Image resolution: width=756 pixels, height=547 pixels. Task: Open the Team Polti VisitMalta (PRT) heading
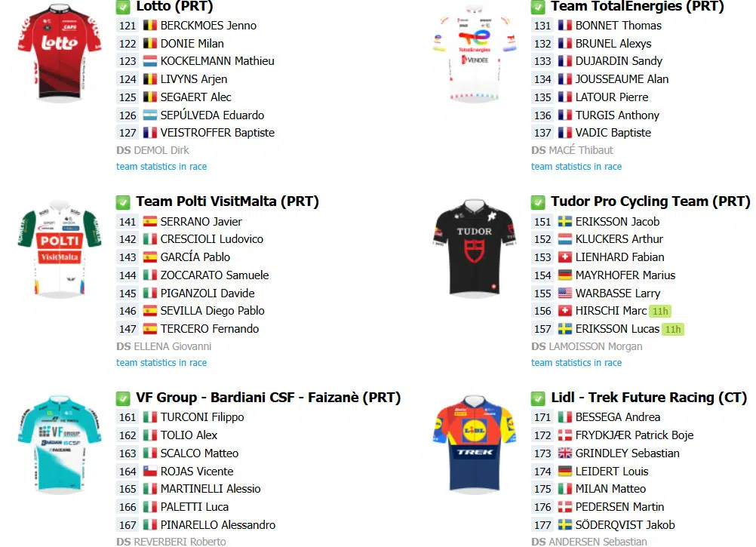tap(228, 201)
